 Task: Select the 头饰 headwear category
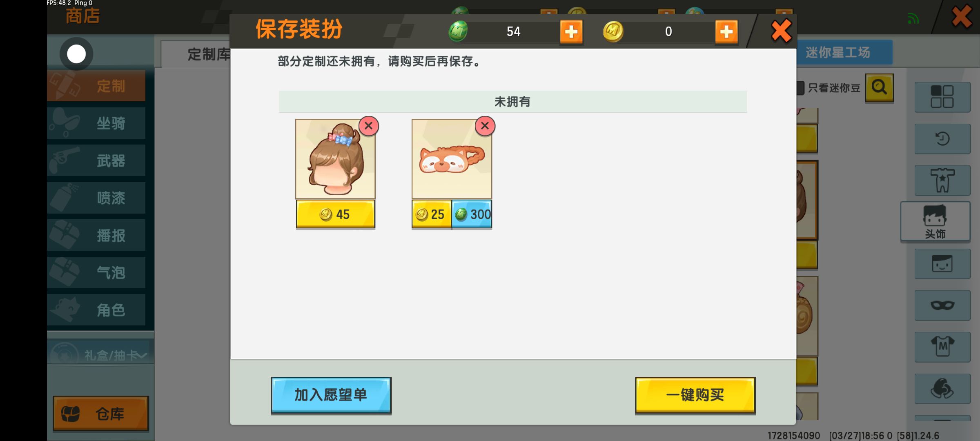pyautogui.click(x=935, y=221)
